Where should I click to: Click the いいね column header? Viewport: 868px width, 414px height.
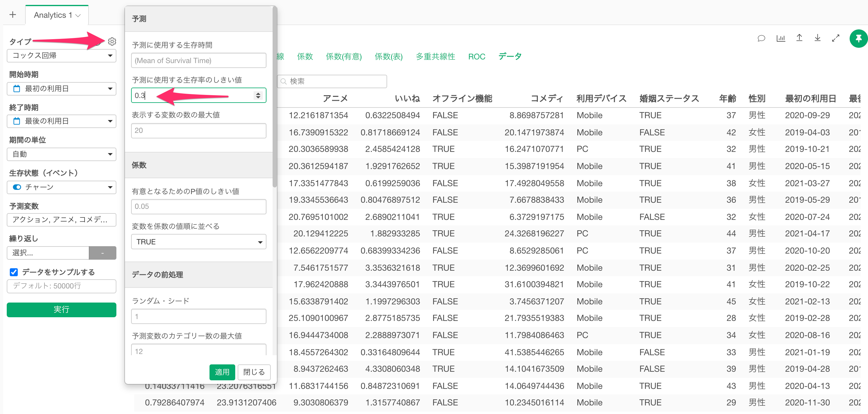(x=407, y=98)
